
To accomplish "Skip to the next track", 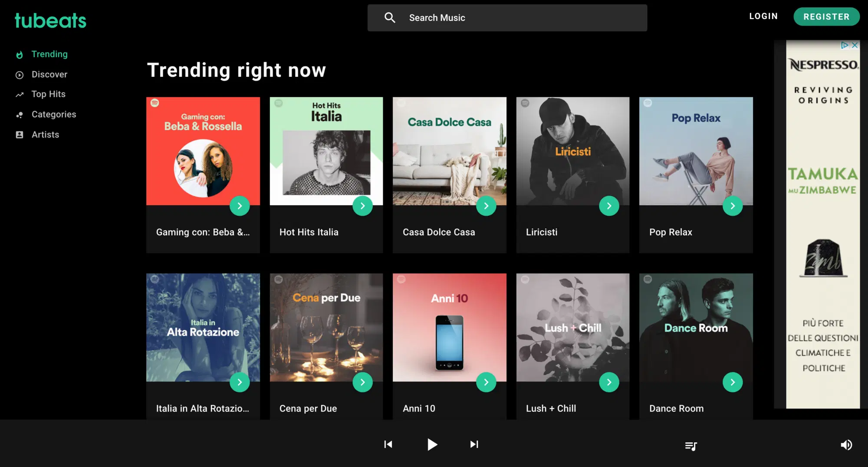I will coord(474,444).
